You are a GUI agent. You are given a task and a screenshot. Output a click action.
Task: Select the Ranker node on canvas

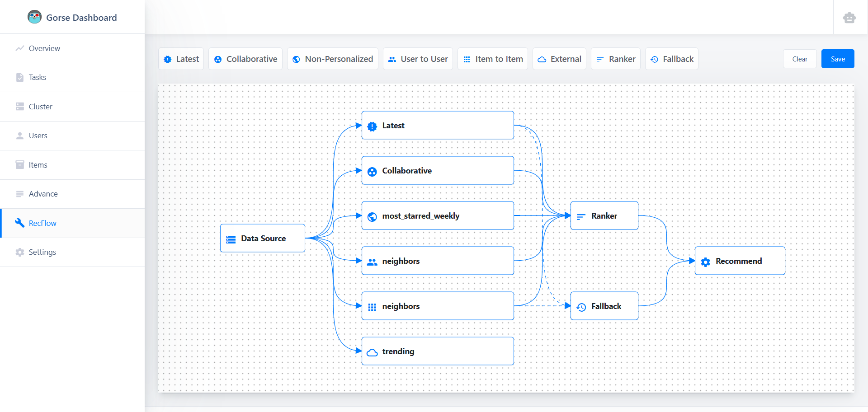point(604,216)
